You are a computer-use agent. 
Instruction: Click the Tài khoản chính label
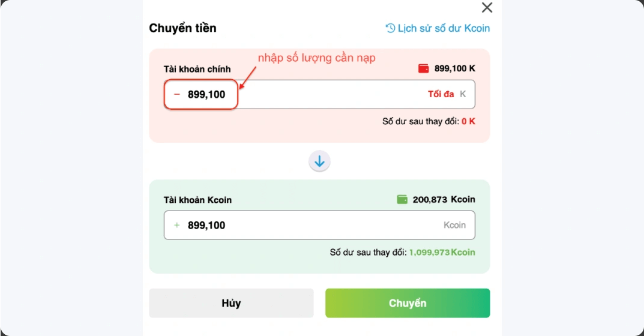pyautogui.click(x=197, y=69)
